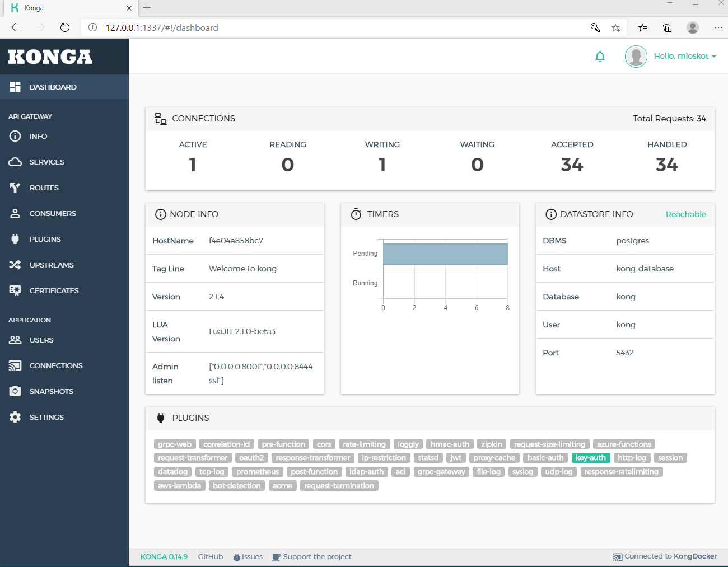Viewport: 728px width, 567px height.
Task: Open the Upstreams sidebar icon
Action: [16, 265]
